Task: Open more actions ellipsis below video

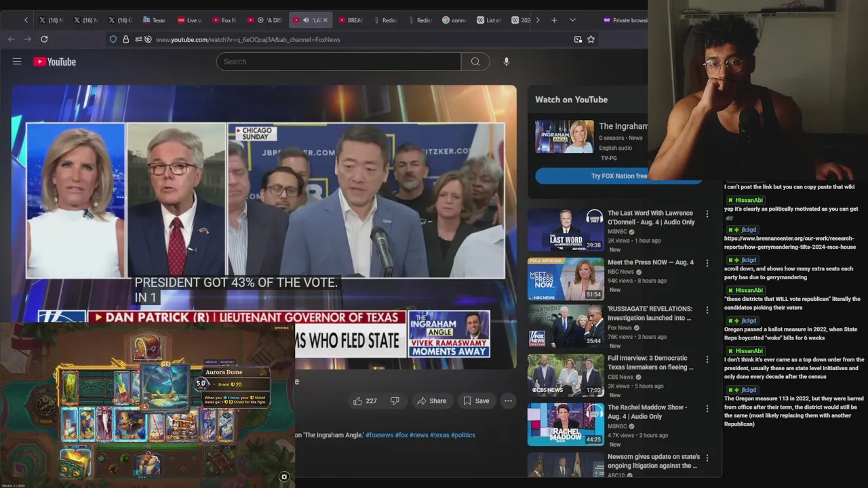Action: coord(508,401)
